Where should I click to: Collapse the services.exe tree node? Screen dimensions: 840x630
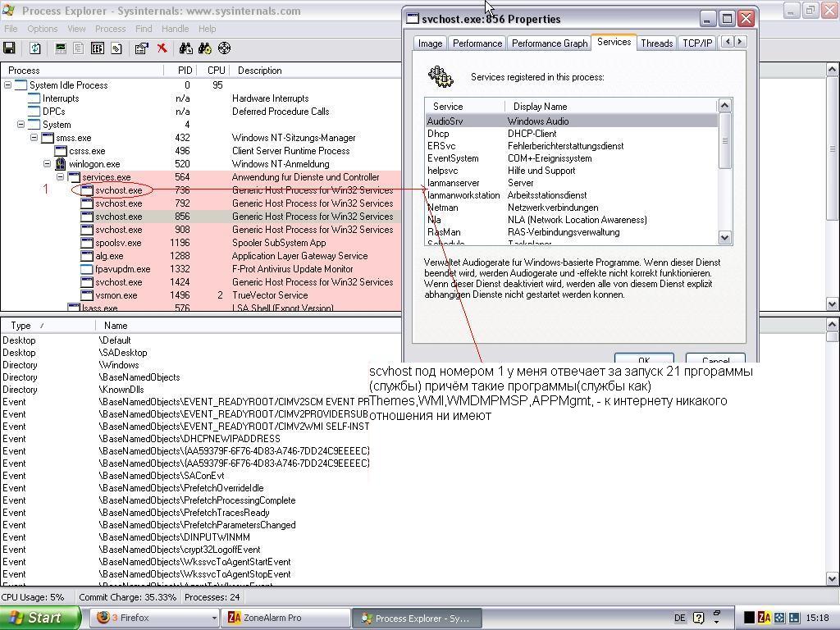tap(60, 177)
